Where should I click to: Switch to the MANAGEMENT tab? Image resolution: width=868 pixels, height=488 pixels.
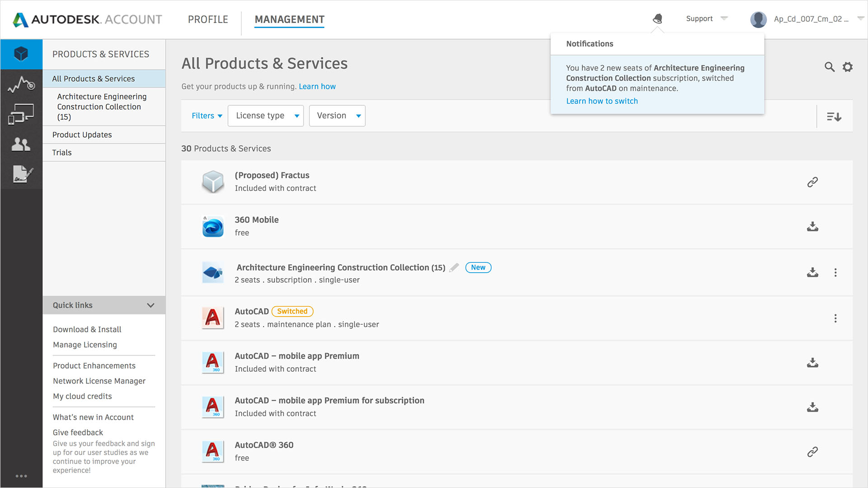tap(289, 19)
